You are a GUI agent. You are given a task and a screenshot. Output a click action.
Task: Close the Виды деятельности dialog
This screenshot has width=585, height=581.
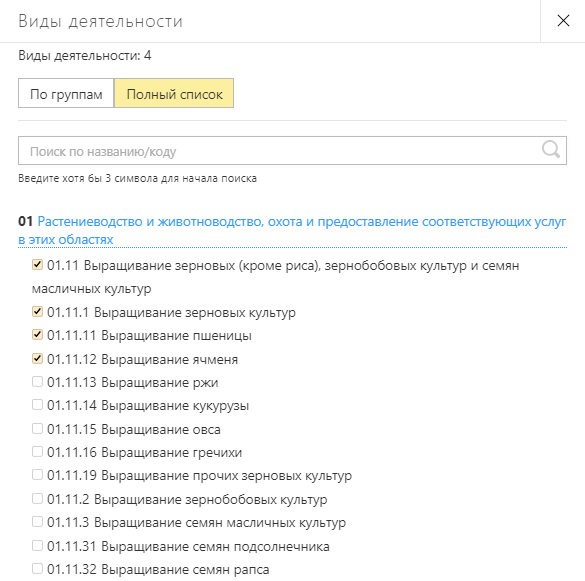coord(563,21)
